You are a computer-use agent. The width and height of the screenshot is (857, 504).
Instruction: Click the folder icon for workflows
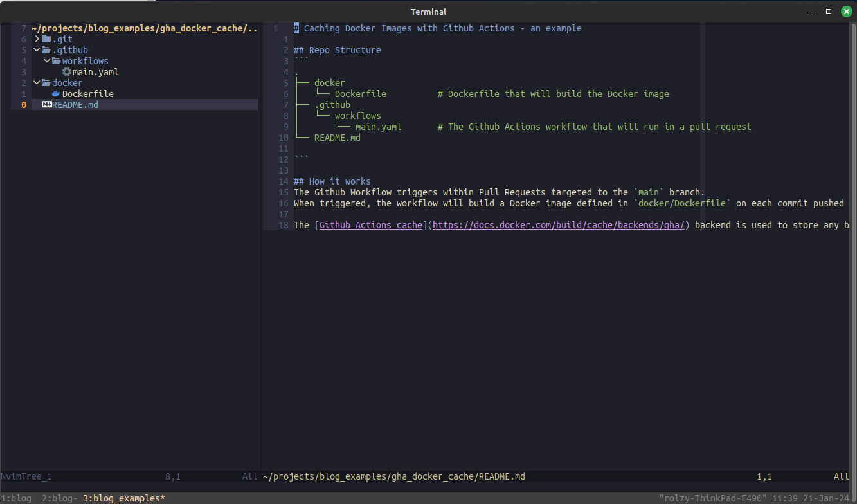[57, 60]
